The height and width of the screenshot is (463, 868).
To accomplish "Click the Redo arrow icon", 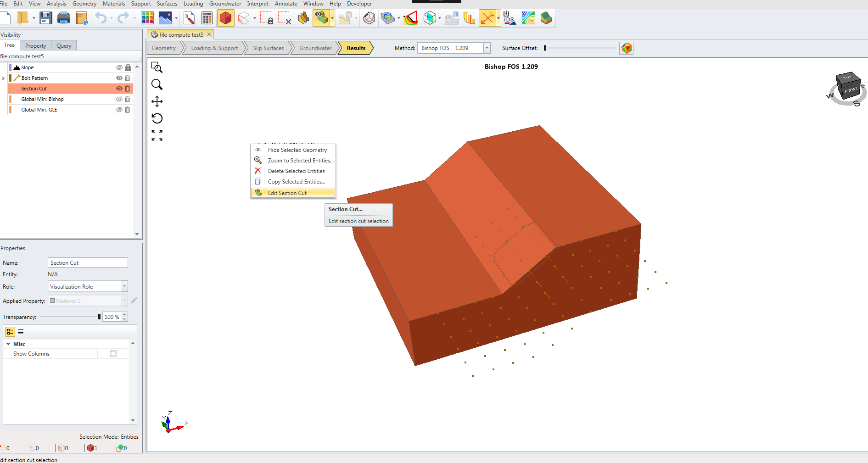I will pos(123,18).
